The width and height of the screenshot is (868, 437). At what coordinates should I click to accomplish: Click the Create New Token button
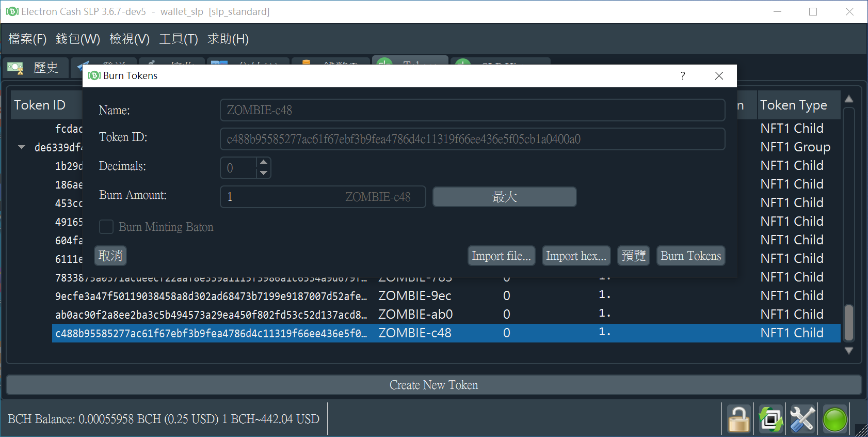pyautogui.click(x=433, y=385)
